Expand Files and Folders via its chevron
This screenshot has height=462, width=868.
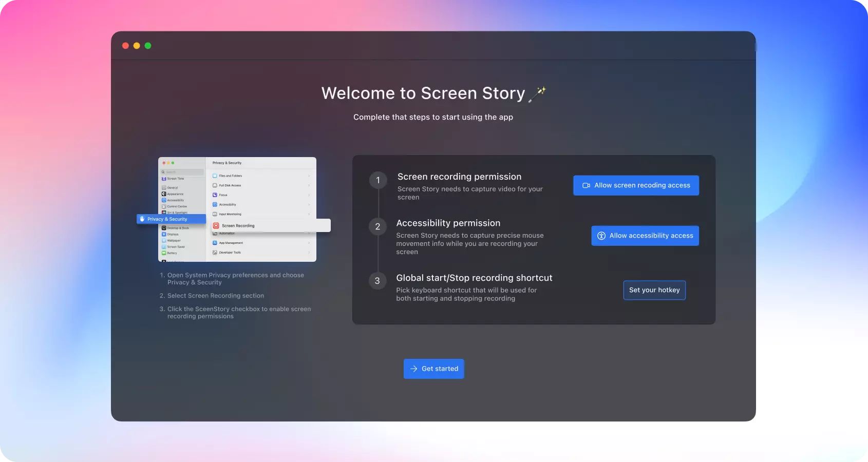[x=309, y=176]
